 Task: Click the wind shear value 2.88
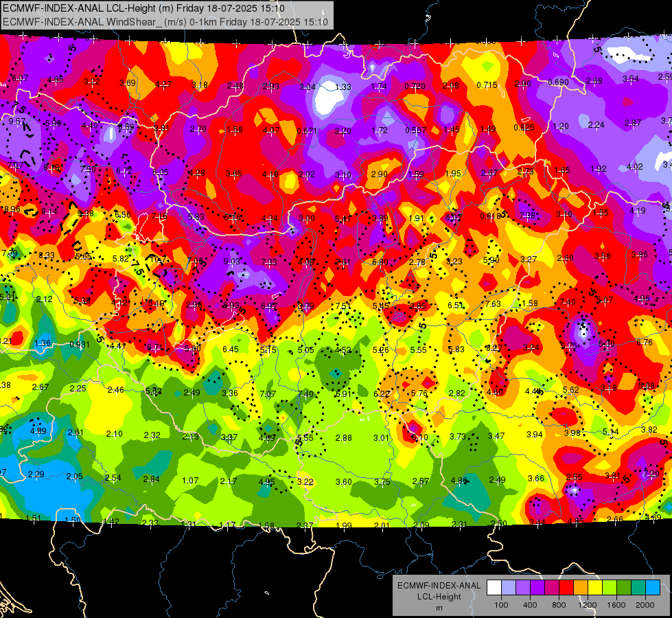344,438
